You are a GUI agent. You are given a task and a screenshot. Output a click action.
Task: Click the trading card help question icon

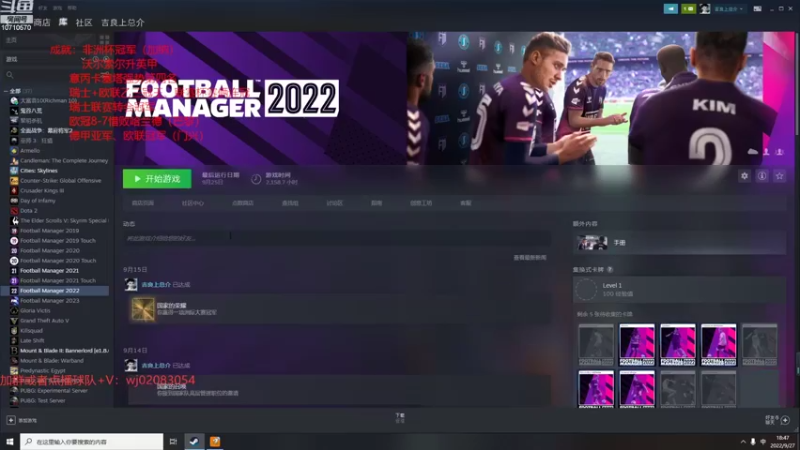(610, 269)
